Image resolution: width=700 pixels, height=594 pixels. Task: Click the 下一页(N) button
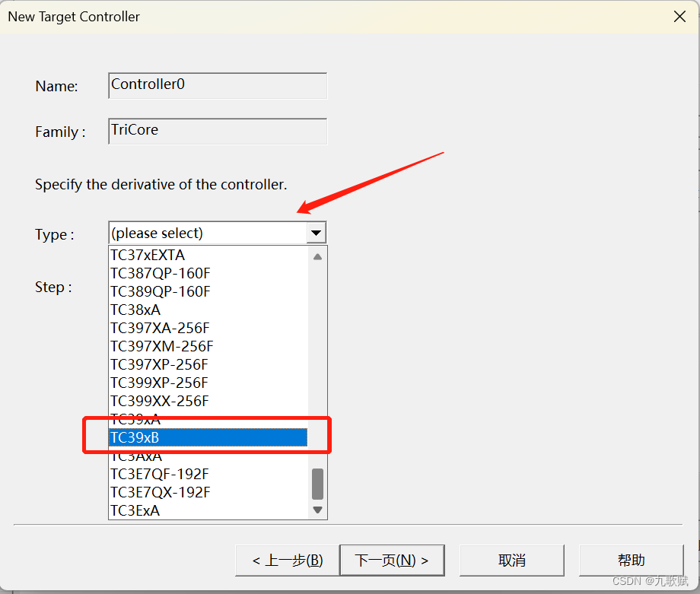[x=392, y=561]
